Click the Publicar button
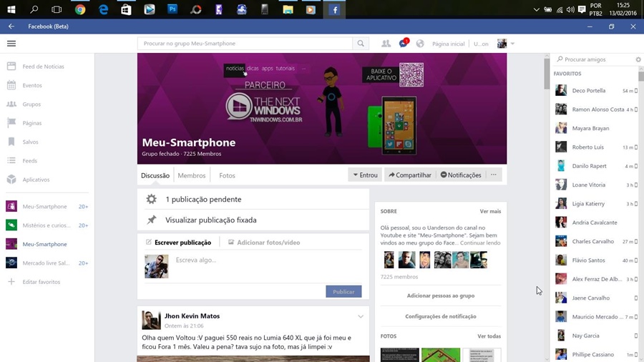The width and height of the screenshot is (644, 362). [x=343, y=291]
